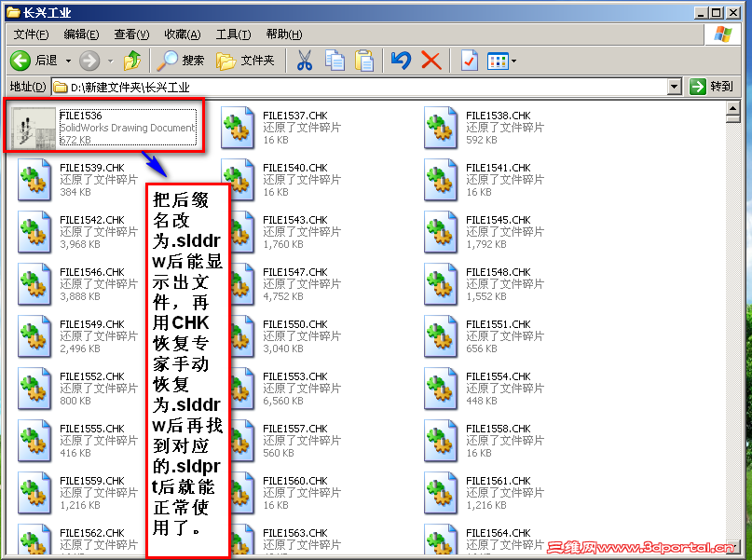Click the FILE1562.CHK file name

(92, 533)
